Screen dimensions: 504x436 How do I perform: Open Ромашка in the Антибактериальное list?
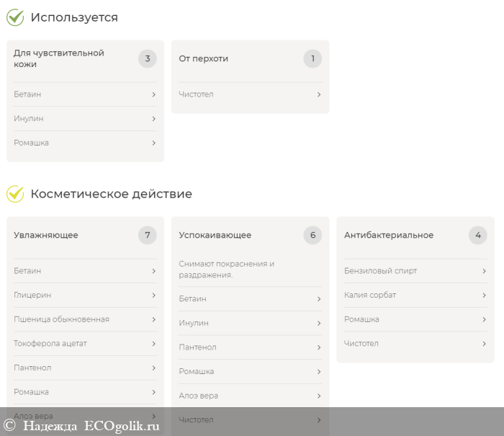(415, 319)
